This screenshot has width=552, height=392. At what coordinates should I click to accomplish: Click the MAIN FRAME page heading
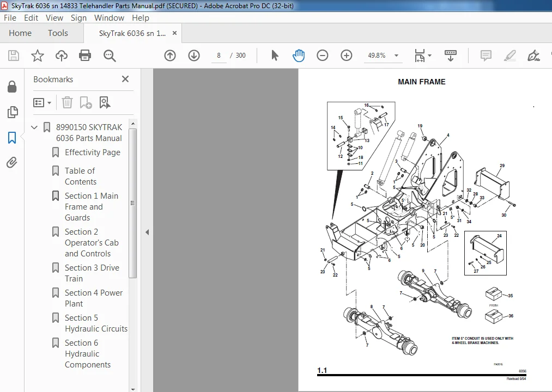(x=421, y=82)
